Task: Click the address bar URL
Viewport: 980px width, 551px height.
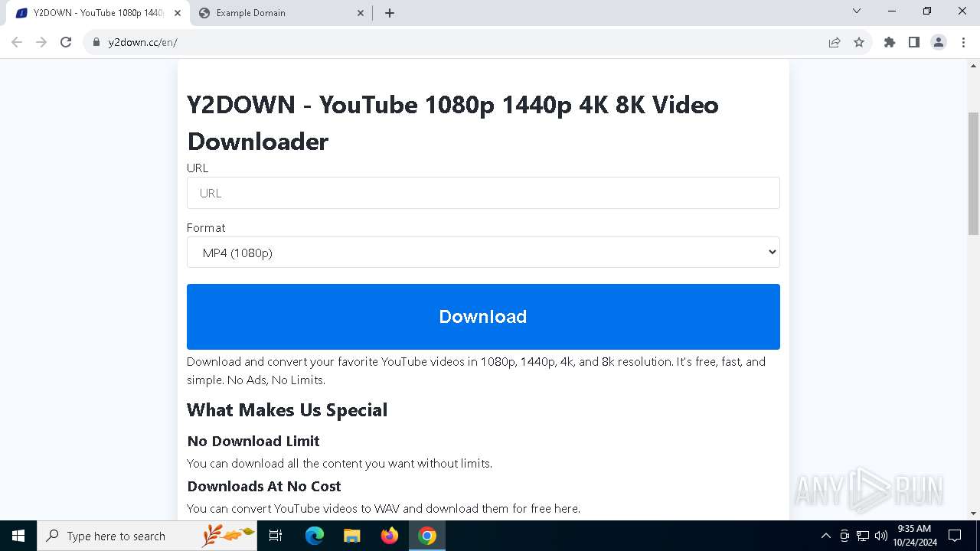Action: (x=143, y=42)
